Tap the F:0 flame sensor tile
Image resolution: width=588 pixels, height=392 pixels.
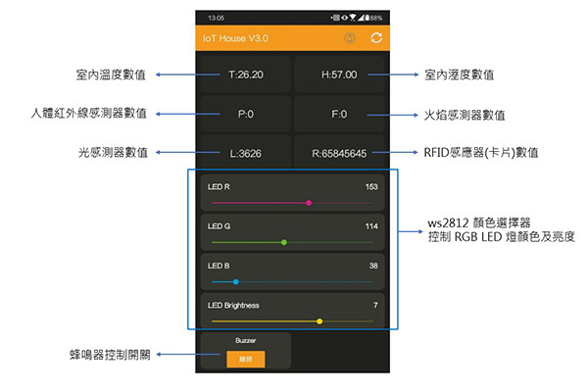coord(339,114)
